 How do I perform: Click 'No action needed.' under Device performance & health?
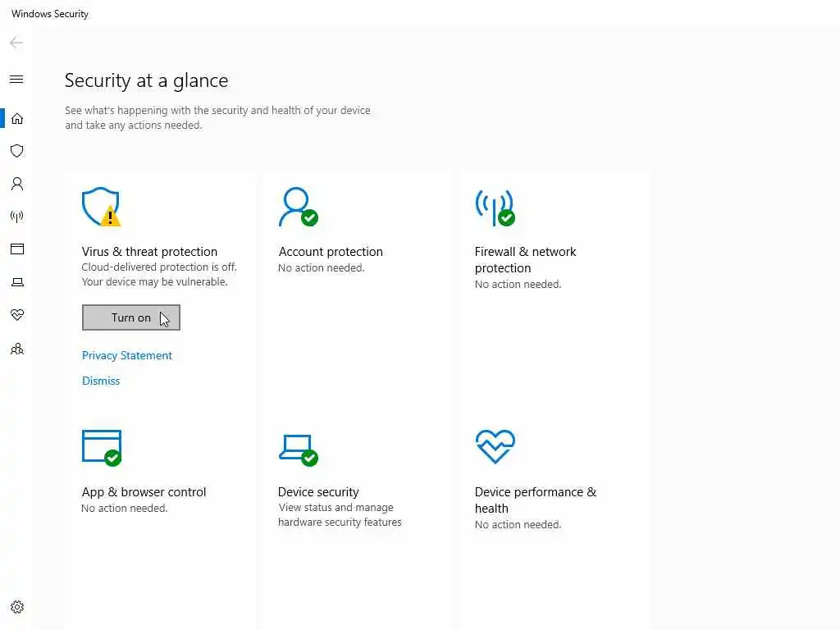point(518,525)
